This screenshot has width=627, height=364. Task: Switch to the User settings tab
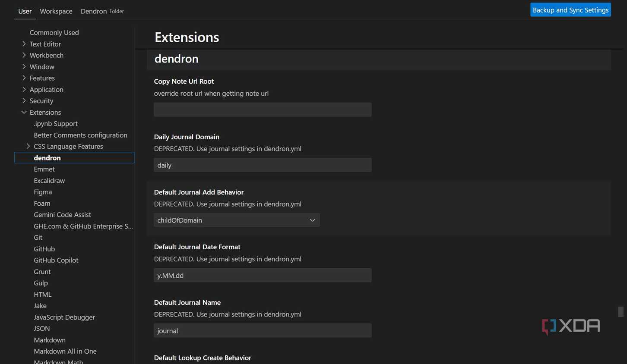25,11
